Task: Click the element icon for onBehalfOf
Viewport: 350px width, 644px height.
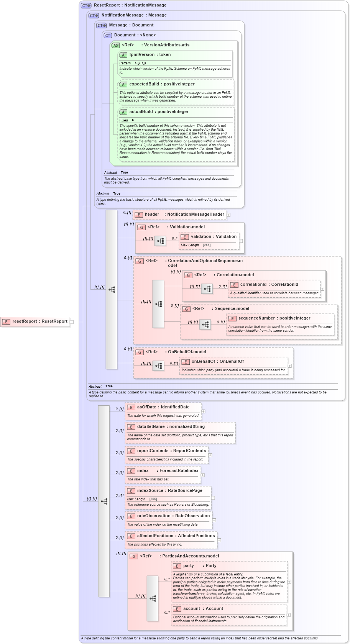Action: (186, 362)
